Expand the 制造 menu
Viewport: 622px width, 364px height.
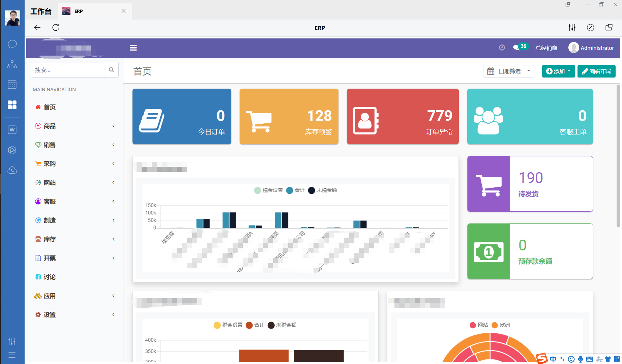click(x=74, y=220)
